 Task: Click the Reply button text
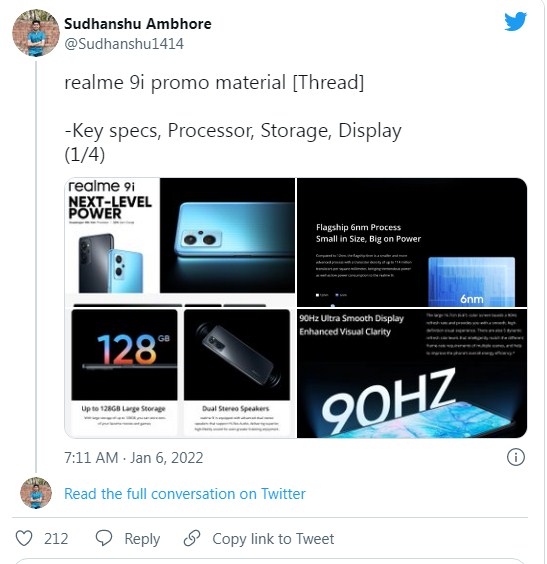point(142,539)
